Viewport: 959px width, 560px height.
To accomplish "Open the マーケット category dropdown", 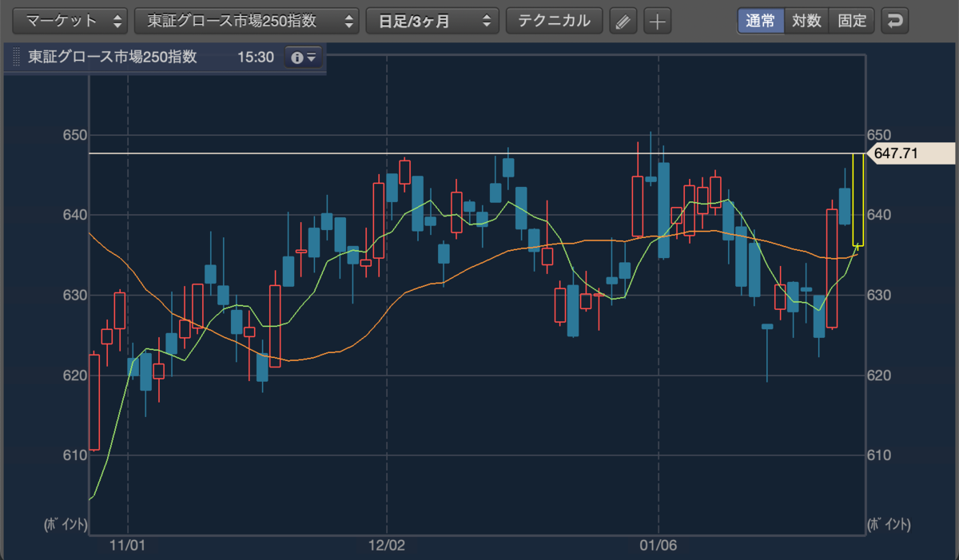I will [x=72, y=21].
